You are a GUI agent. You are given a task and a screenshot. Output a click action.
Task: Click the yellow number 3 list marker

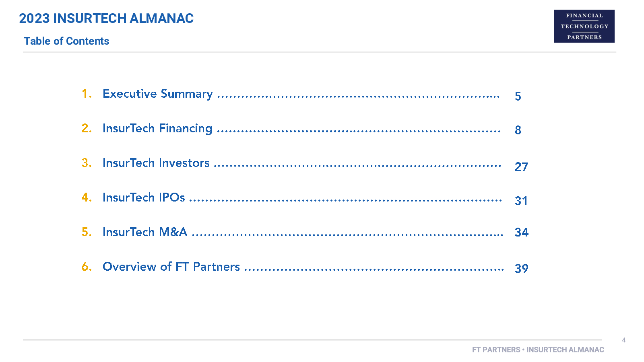click(87, 163)
